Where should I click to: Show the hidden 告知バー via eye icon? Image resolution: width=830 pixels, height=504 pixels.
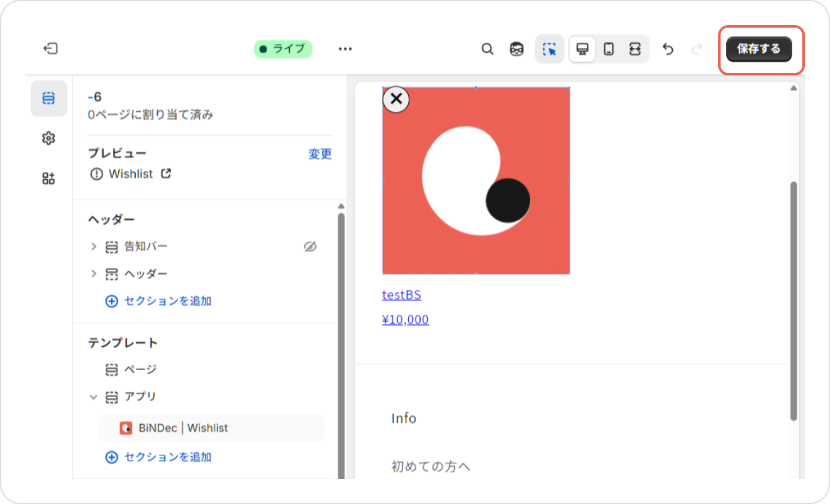pos(310,247)
